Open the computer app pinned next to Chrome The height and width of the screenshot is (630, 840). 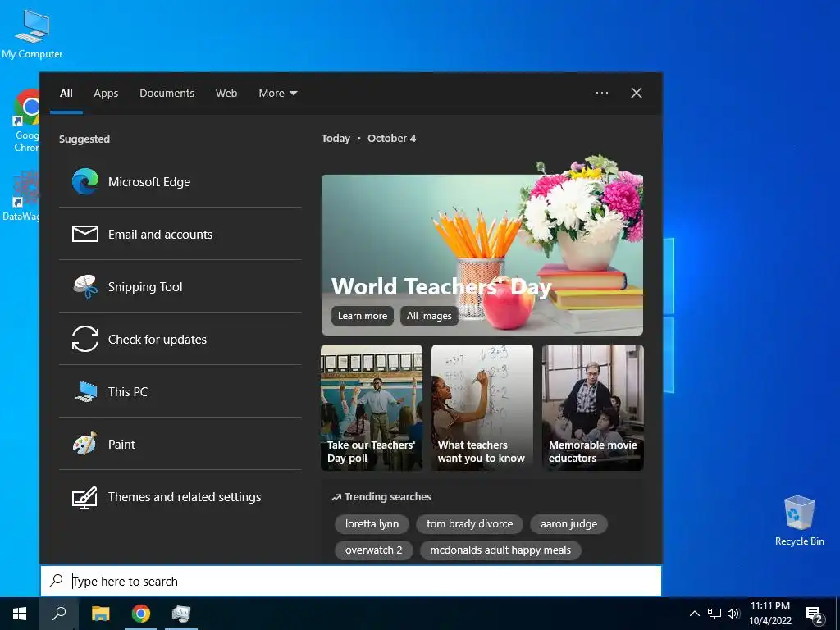(x=181, y=614)
